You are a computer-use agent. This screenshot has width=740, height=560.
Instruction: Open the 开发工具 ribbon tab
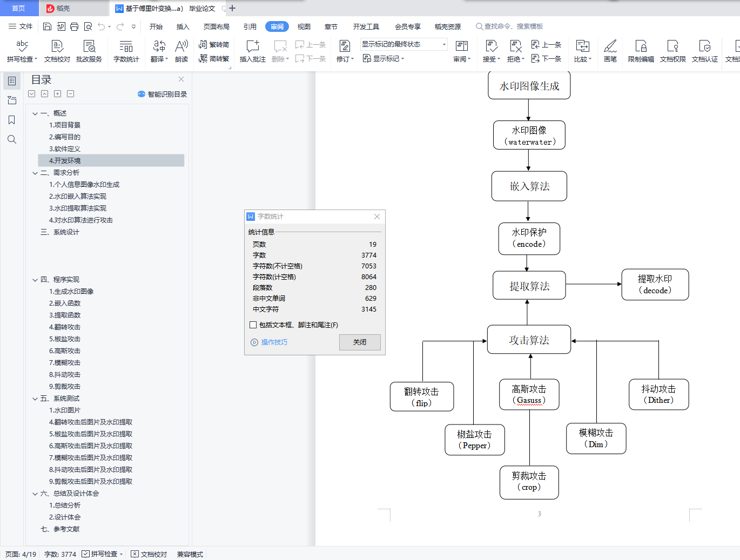click(366, 26)
